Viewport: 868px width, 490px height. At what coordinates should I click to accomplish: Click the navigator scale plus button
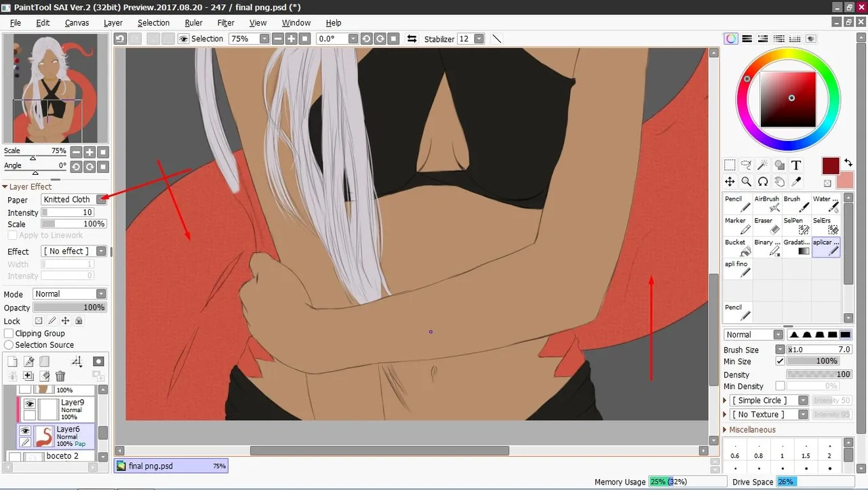click(x=89, y=152)
